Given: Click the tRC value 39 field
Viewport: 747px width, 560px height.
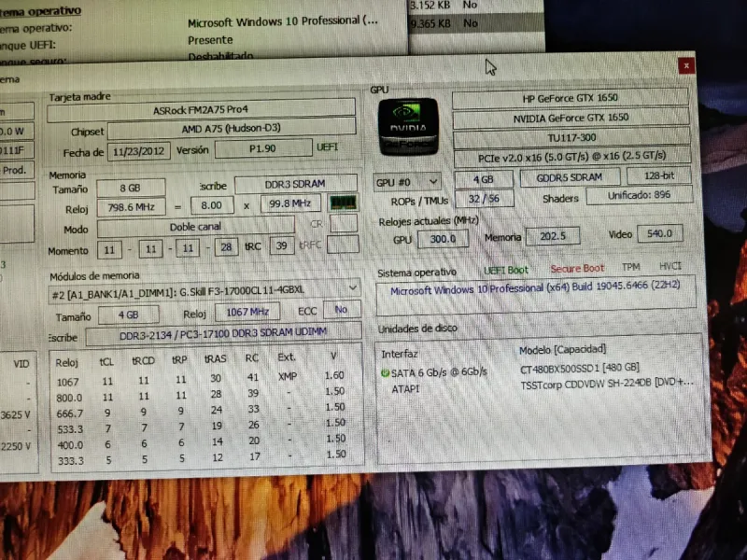Looking at the screenshot, I should (282, 245).
